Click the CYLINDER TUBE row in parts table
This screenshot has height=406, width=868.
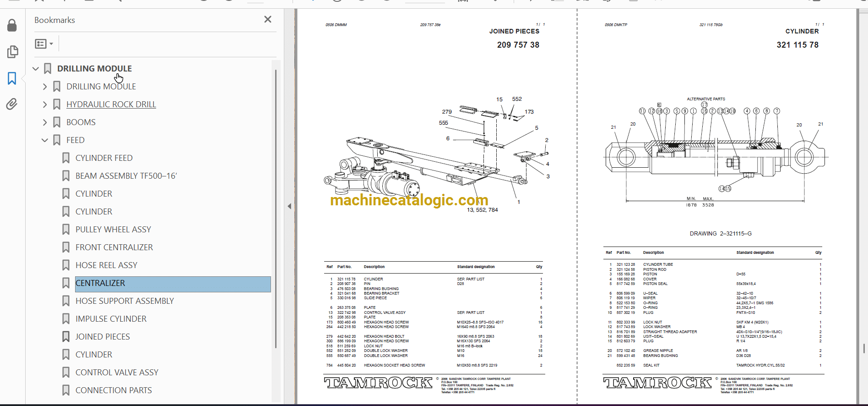click(713, 264)
